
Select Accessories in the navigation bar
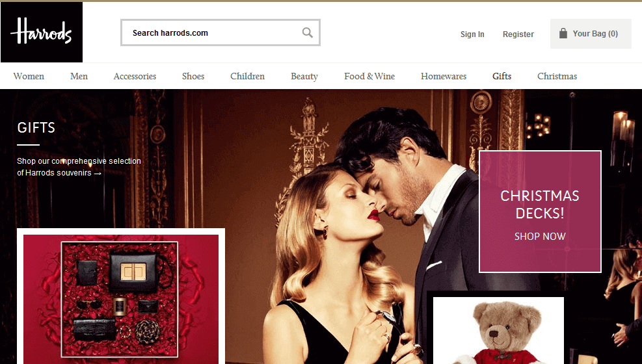coord(135,76)
